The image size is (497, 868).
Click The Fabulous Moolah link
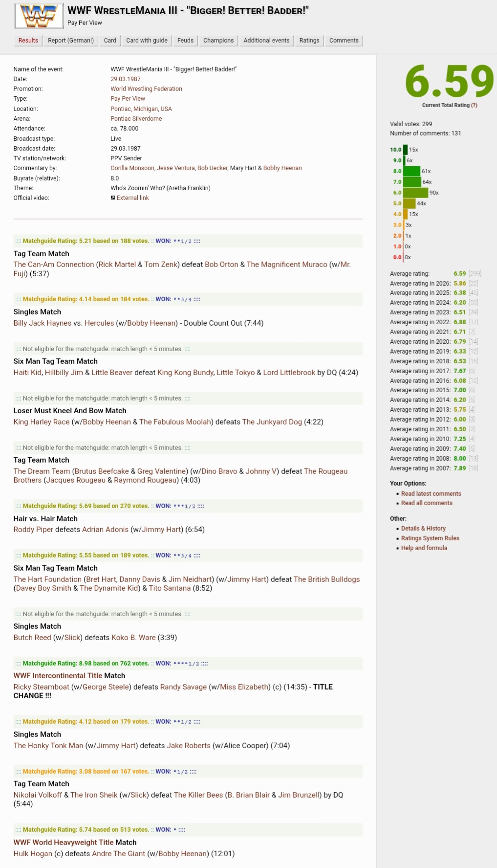175,422
